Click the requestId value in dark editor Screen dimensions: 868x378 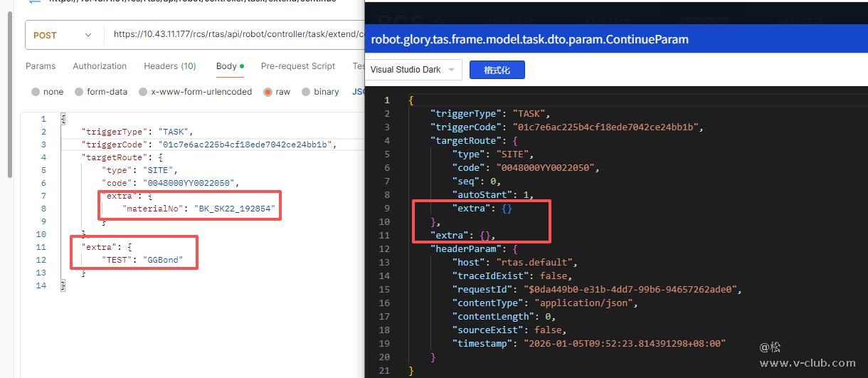point(633,290)
